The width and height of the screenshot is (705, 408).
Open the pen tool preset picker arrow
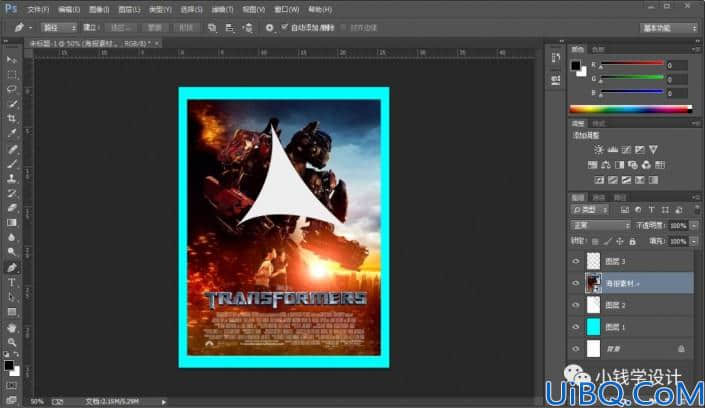(x=30, y=28)
